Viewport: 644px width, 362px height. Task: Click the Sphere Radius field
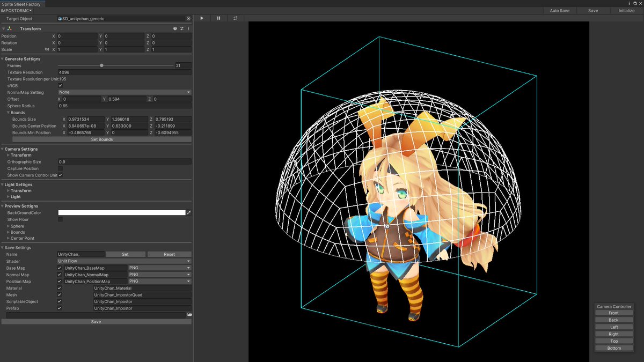tap(125, 106)
